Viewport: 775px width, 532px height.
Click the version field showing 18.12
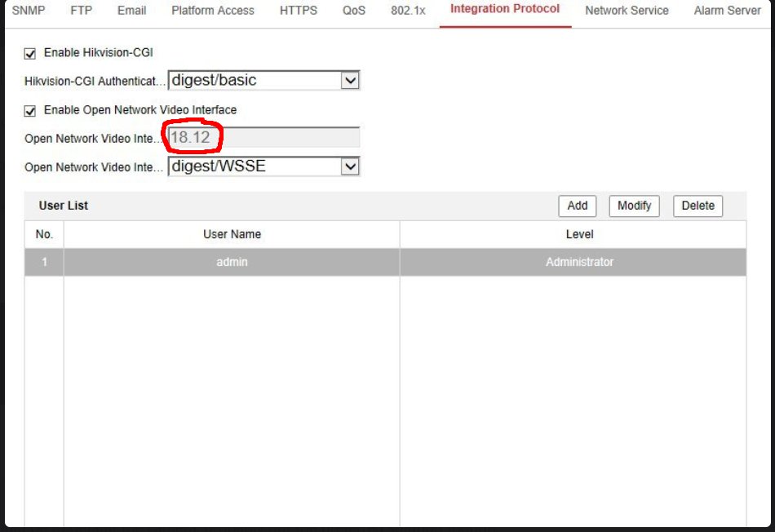coord(263,137)
